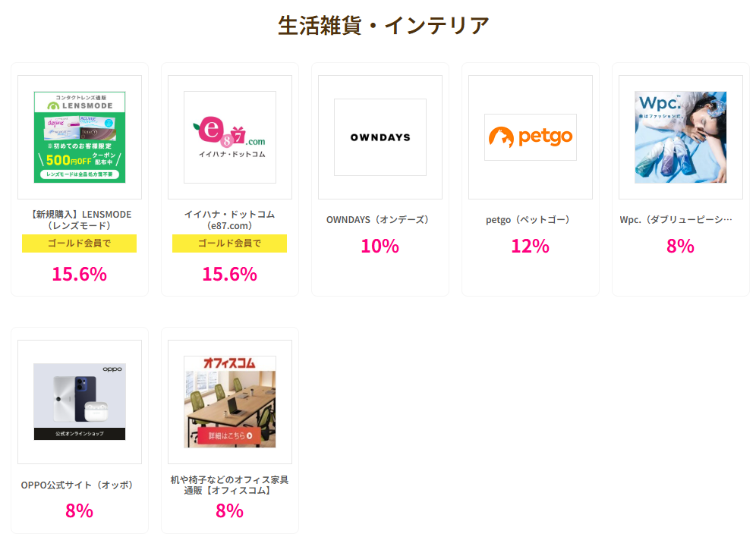Select the 12% rate under petgo
756x537 pixels.
(530, 246)
